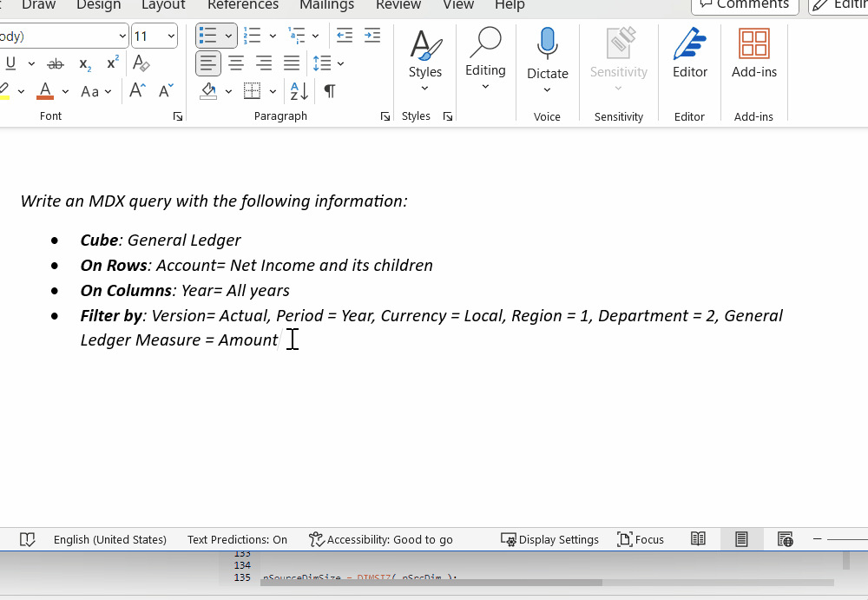Show paragraph marks with the pilcrow icon
Screen dimensions: 868x600
pyautogui.click(x=327, y=90)
